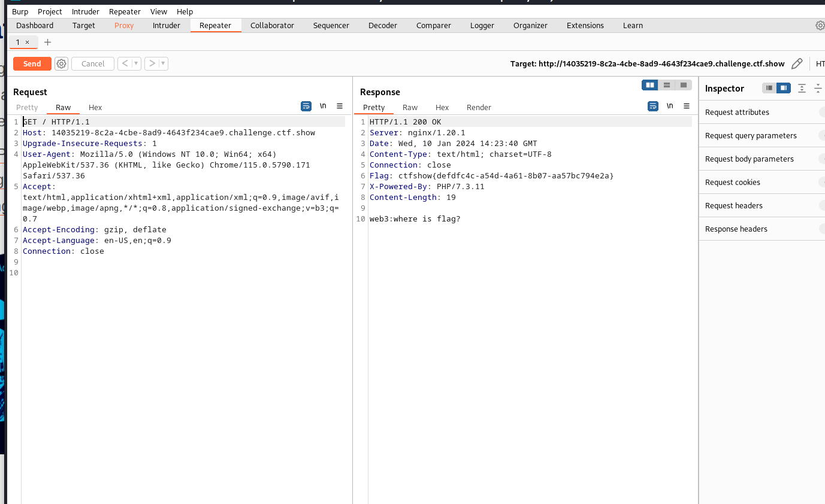825x504 pixels.
Task: Click the 'web3:where is flag?' response body
Action: point(415,218)
